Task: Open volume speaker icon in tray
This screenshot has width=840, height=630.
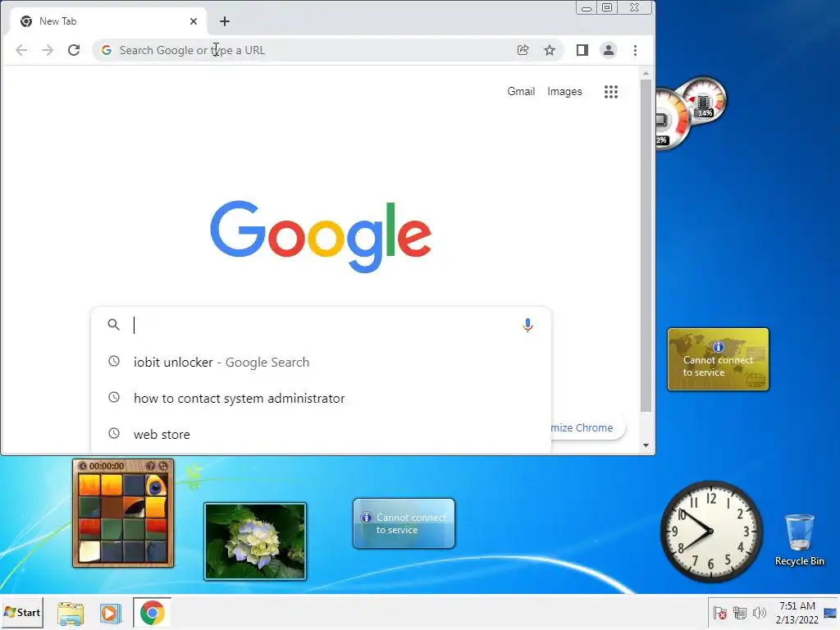Action: (x=759, y=613)
